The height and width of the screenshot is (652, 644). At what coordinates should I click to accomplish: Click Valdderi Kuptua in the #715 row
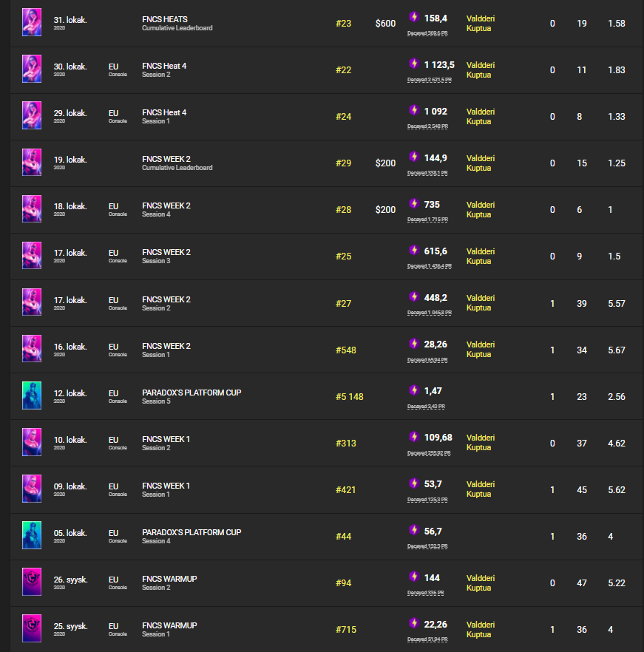pos(481,630)
